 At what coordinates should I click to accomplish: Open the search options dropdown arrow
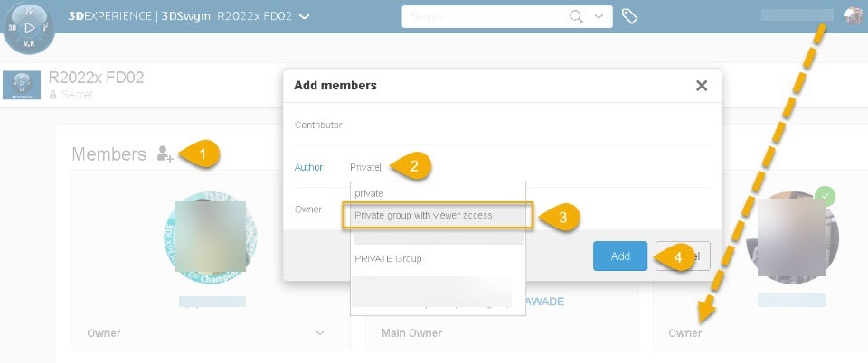(x=599, y=16)
